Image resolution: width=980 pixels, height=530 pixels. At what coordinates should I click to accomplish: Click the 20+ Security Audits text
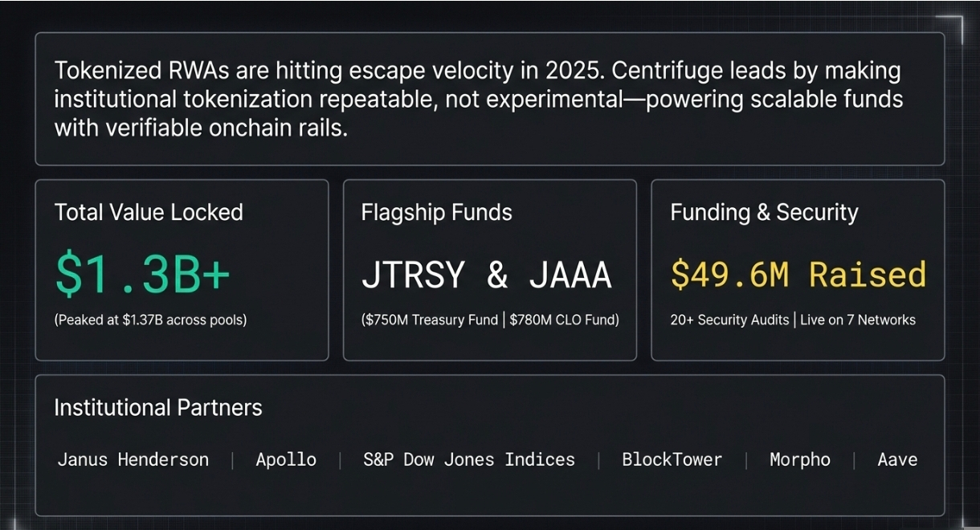(x=729, y=320)
